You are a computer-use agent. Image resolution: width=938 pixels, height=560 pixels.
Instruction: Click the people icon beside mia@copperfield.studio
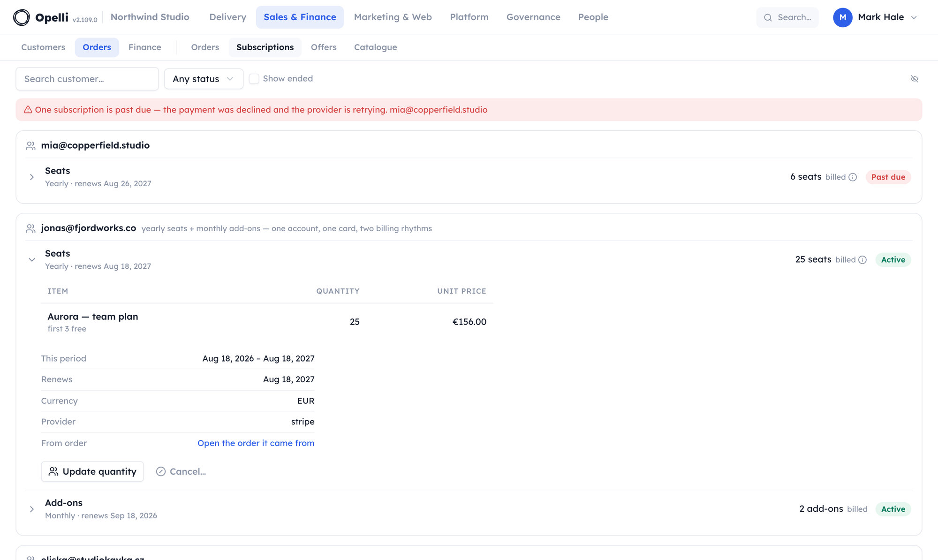[x=30, y=146]
